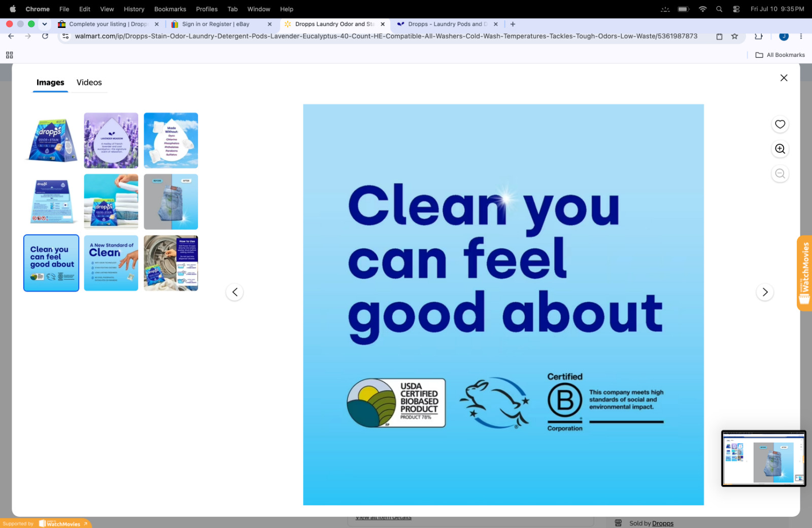The image size is (812, 528).
Task: Open the Tab menu in the menu bar
Action: click(x=232, y=9)
